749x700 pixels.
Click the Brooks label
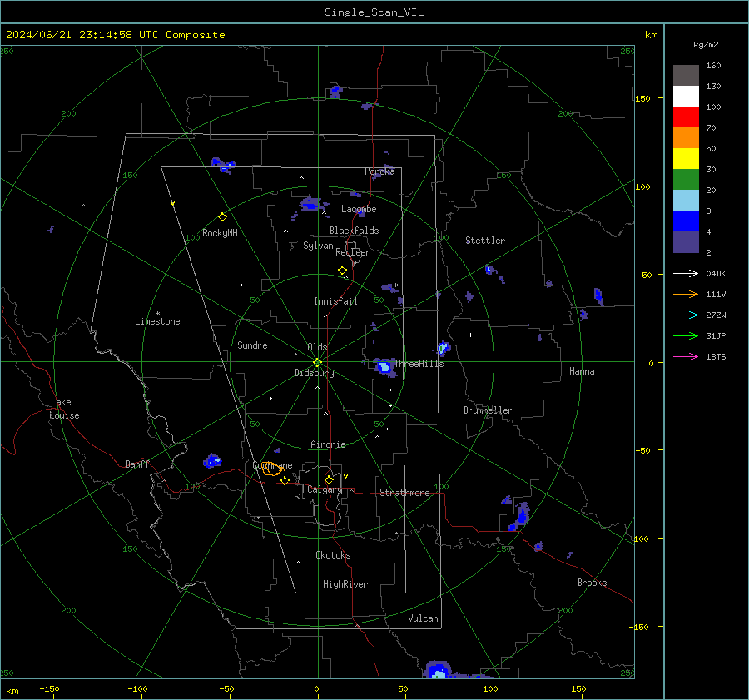[592, 583]
